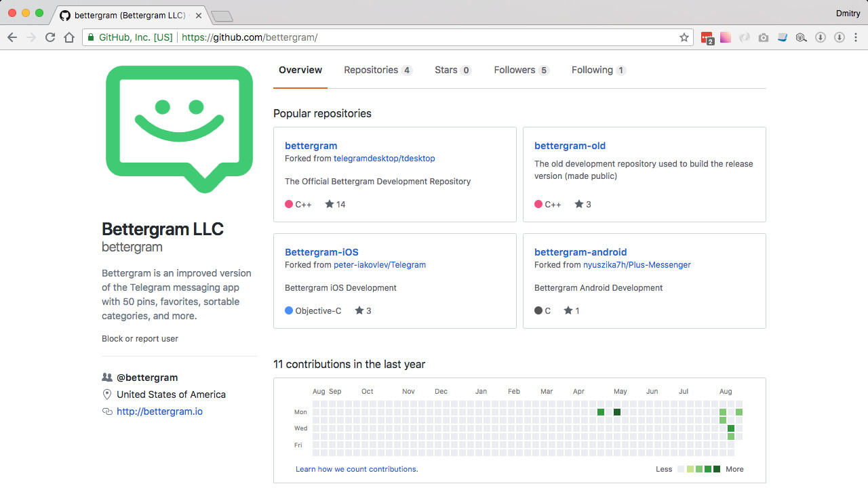The width and height of the screenshot is (868, 488).
Task: Click the organization people icon beside @bettergram
Action: (107, 378)
